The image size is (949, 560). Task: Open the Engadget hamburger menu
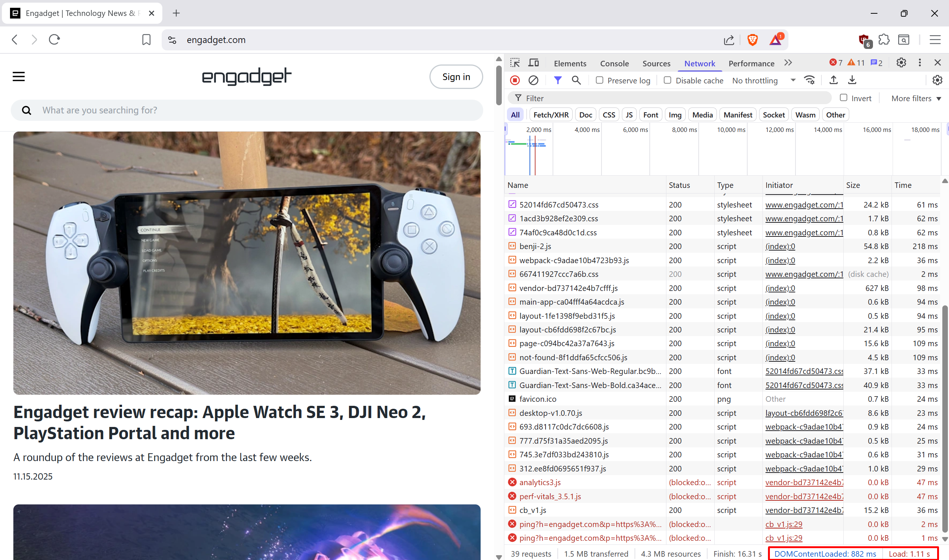point(19,77)
